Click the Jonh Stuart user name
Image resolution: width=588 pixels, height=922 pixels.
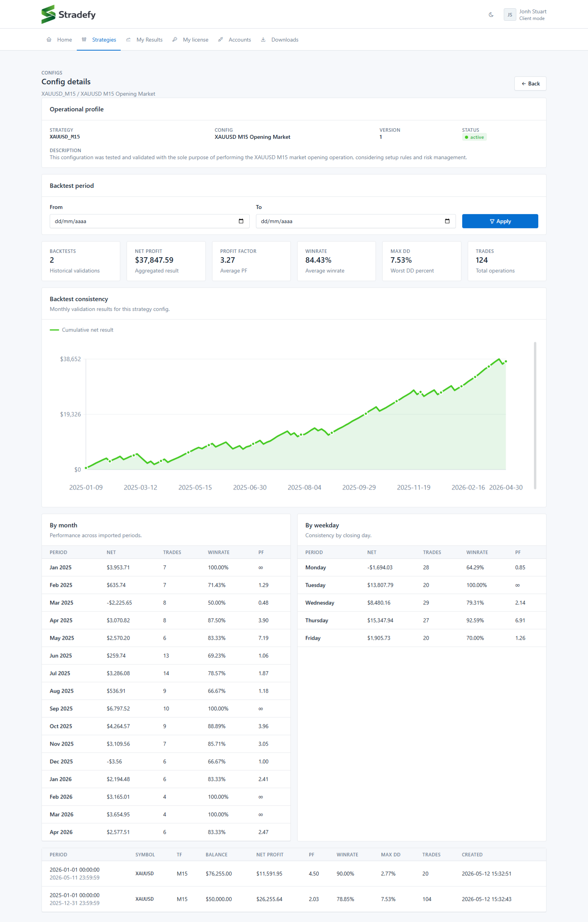(533, 12)
